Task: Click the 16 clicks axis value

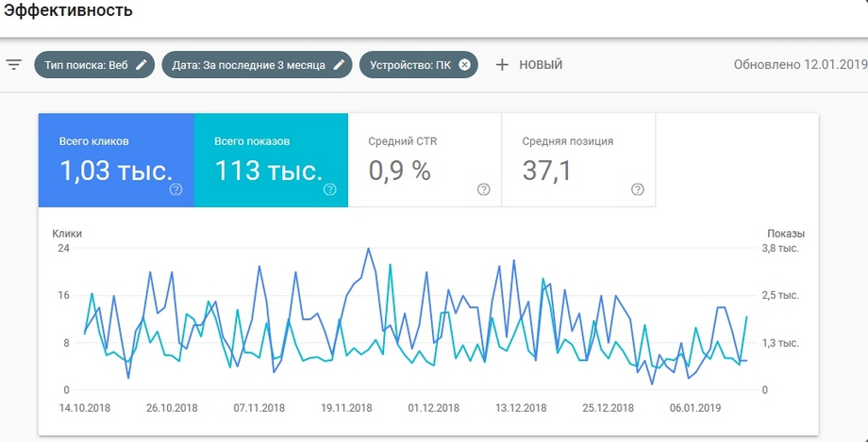Action: 63,295
